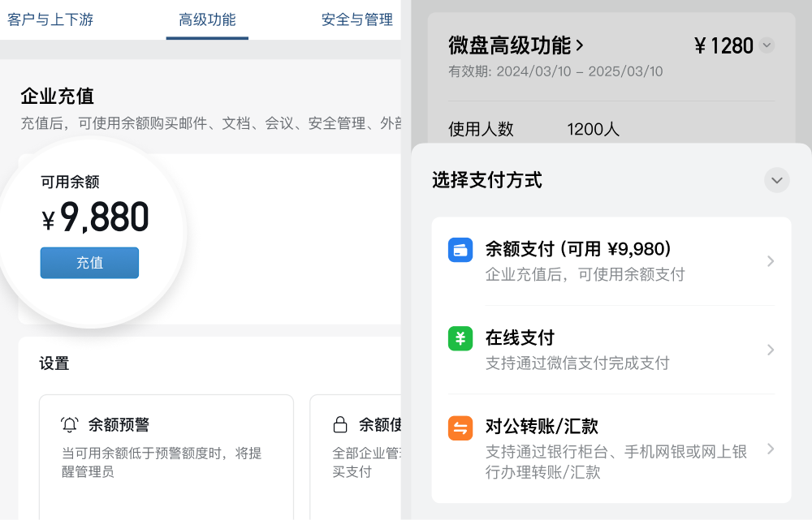Expand the ¥1280 price dropdown arrow
812x520 pixels.
coord(767,45)
